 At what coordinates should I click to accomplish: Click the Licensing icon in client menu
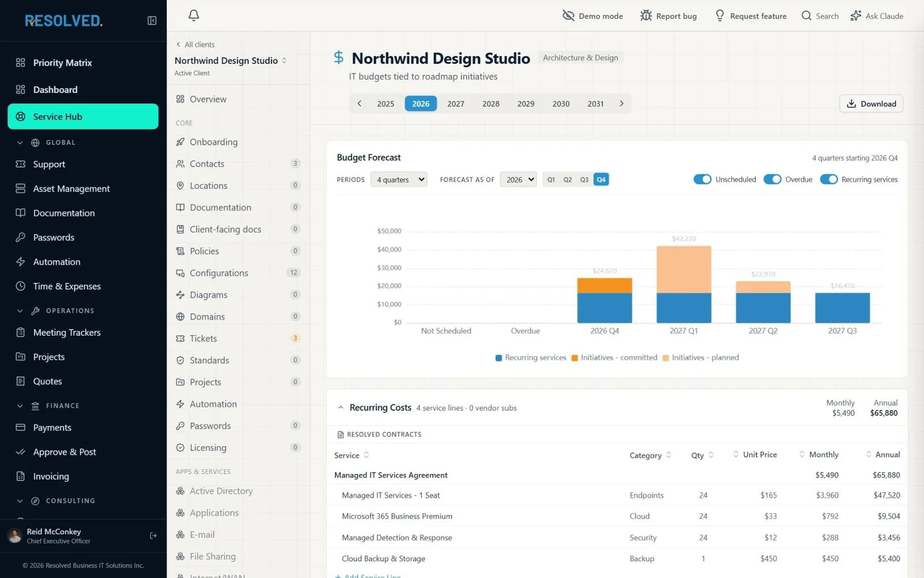coord(180,447)
